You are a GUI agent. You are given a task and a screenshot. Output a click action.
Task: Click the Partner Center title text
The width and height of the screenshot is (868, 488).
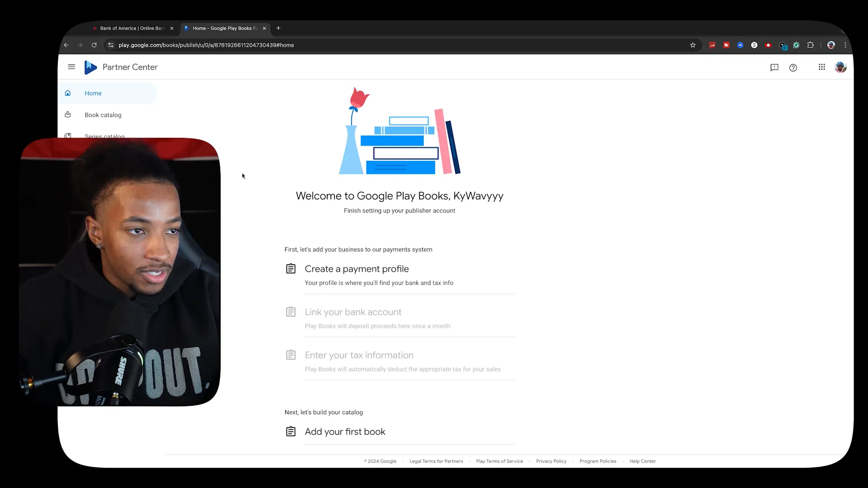point(130,67)
